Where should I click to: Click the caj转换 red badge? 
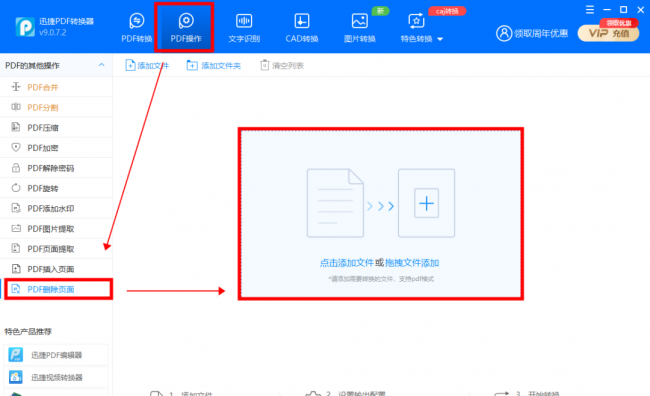(x=447, y=11)
